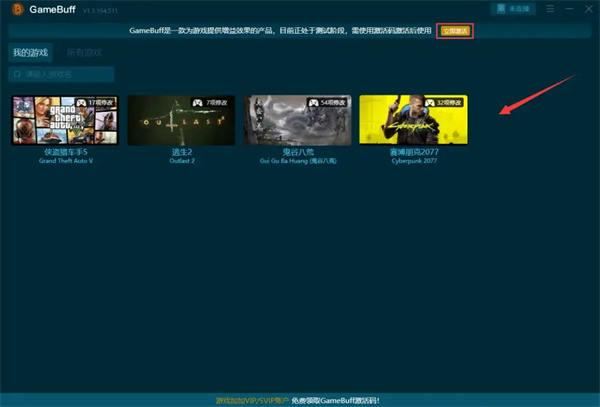The image size is (600, 407).
Task: Focus the game name search field
Action: [61, 74]
